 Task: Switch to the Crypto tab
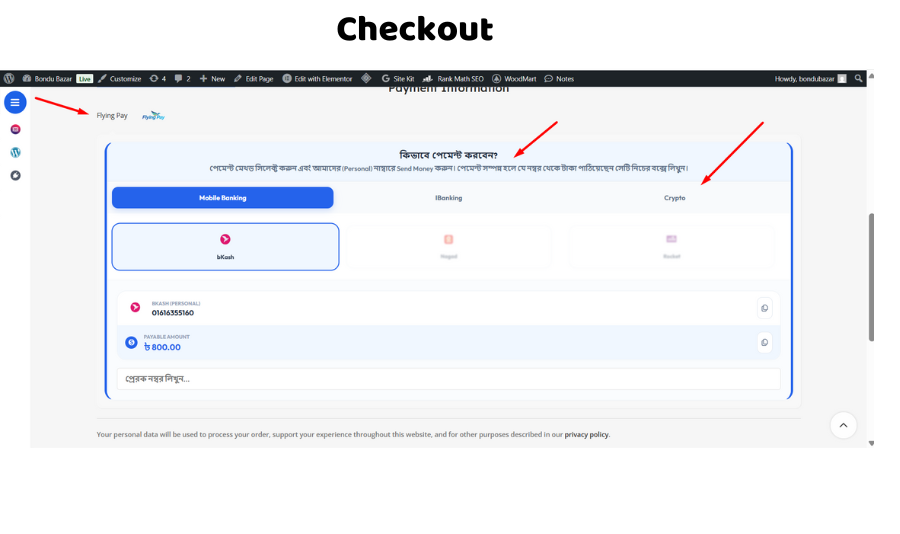(674, 198)
